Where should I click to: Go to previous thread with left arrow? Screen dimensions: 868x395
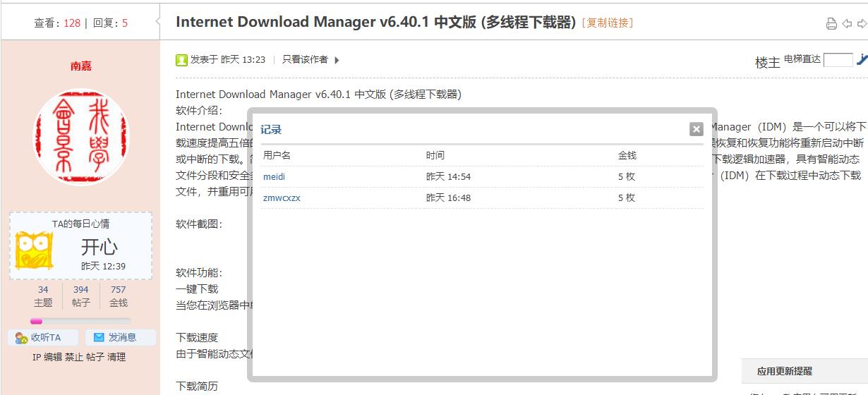pos(847,24)
